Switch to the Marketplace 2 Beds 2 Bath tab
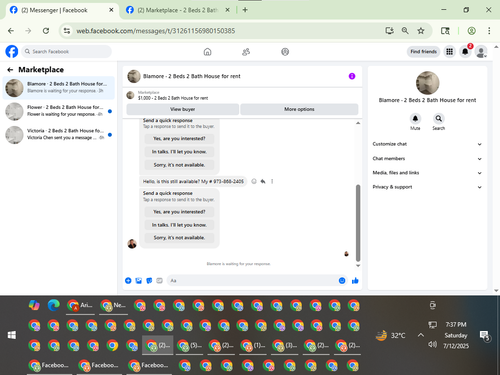The width and height of the screenshot is (500, 375). click(177, 10)
